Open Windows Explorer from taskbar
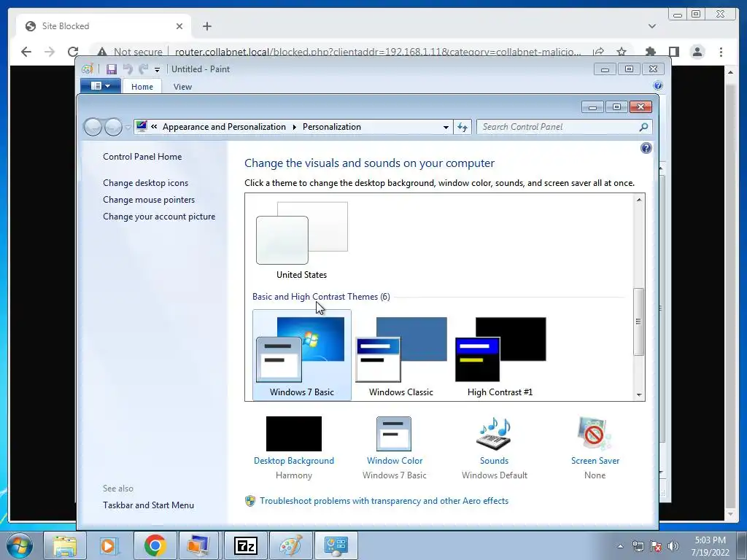Image resolution: width=747 pixels, height=560 pixels. (65, 545)
